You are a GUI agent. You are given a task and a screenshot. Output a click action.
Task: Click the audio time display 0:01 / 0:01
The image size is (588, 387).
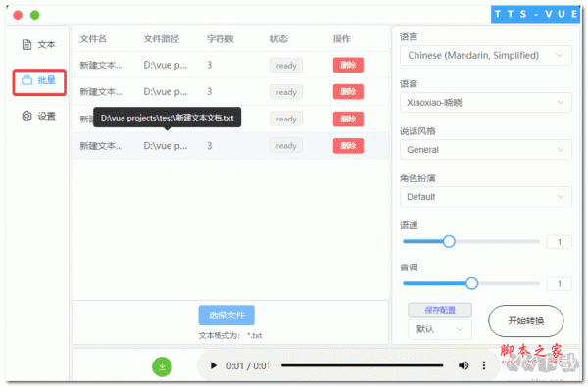(x=248, y=366)
